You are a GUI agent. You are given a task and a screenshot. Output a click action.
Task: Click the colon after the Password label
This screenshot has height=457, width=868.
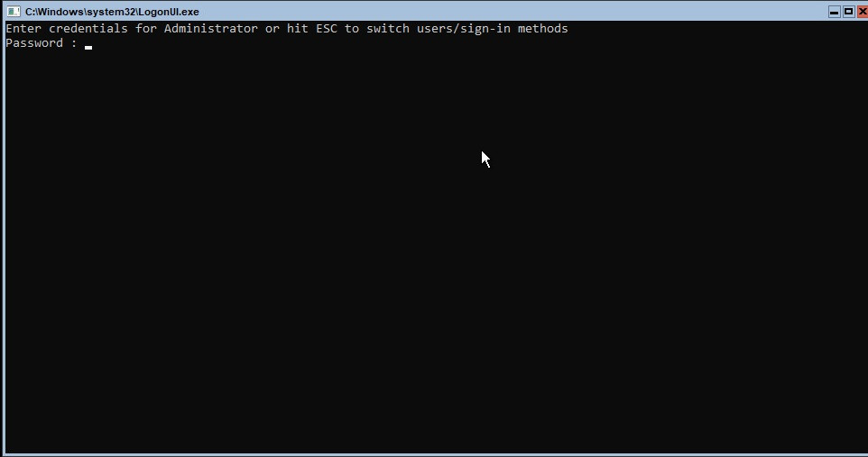coord(74,43)
